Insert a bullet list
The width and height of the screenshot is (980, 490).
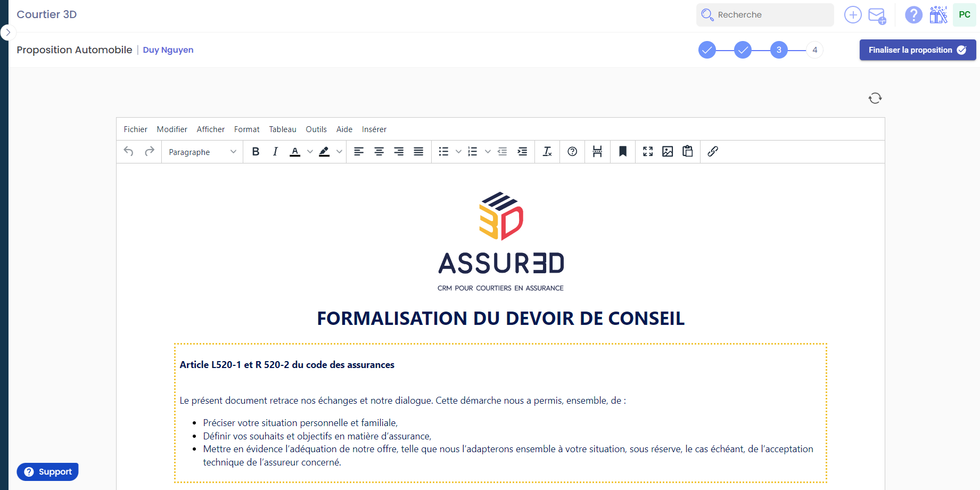point(443,152)
